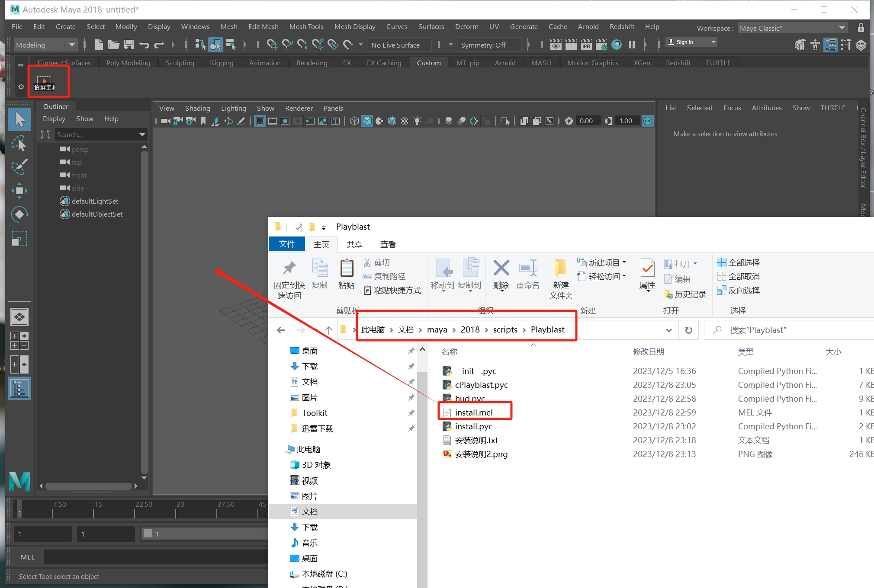
Task: Click the maya breadcrumb in address bar
Action: (x=437, y=329)
